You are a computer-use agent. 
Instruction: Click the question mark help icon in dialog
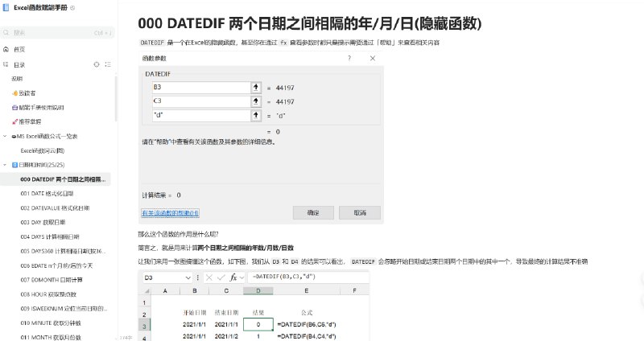pos(349,58)
